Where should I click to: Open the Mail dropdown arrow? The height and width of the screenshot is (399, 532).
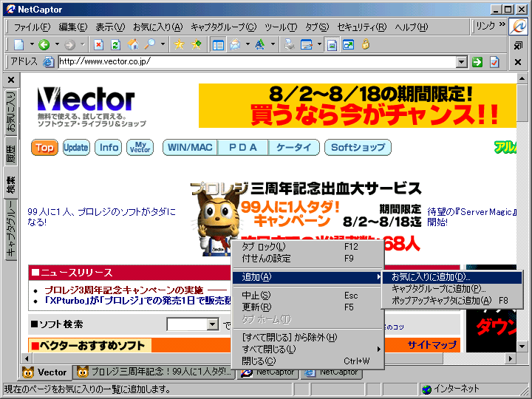[248, 44]
